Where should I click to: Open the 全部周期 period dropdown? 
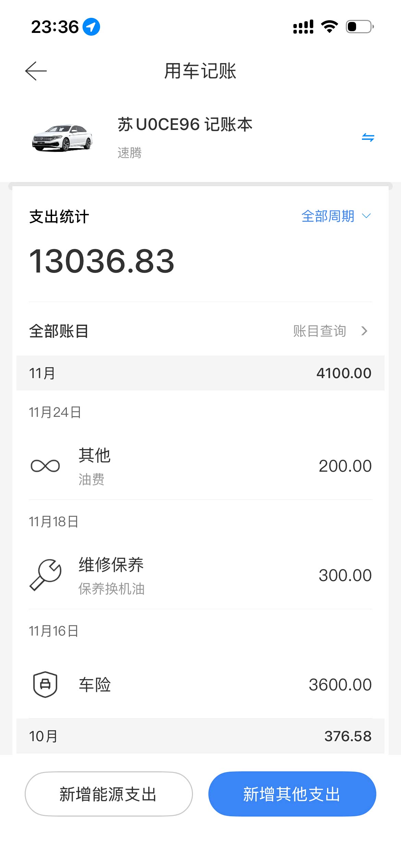coord(336,216)
